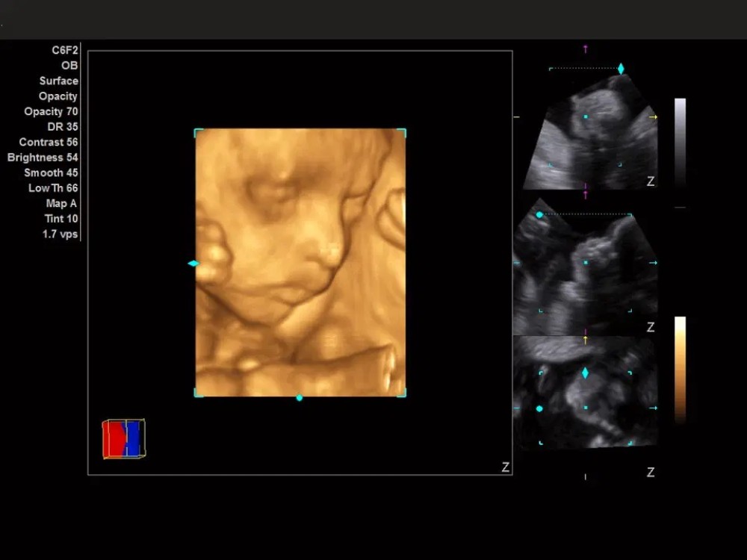Click the cyan diamond marker above top 2D plane
The image size is (747, 560).
621,69
